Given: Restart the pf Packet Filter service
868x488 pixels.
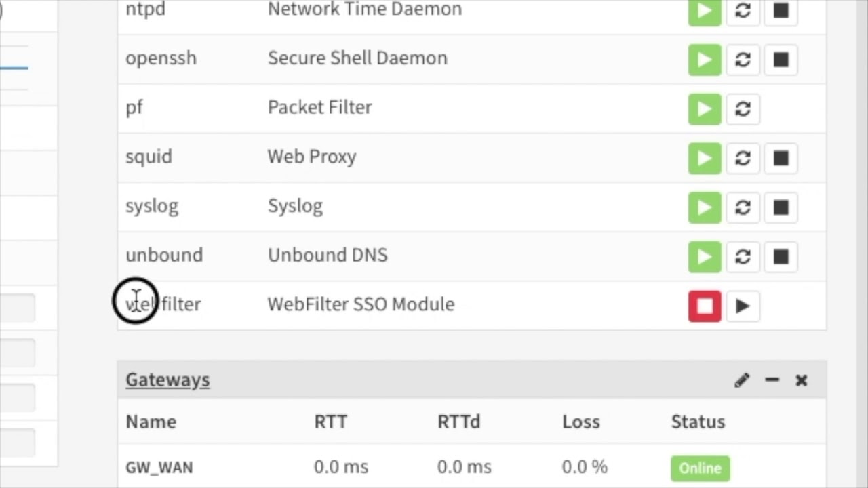Looking at the screenshot, I should tap(743, 109).
